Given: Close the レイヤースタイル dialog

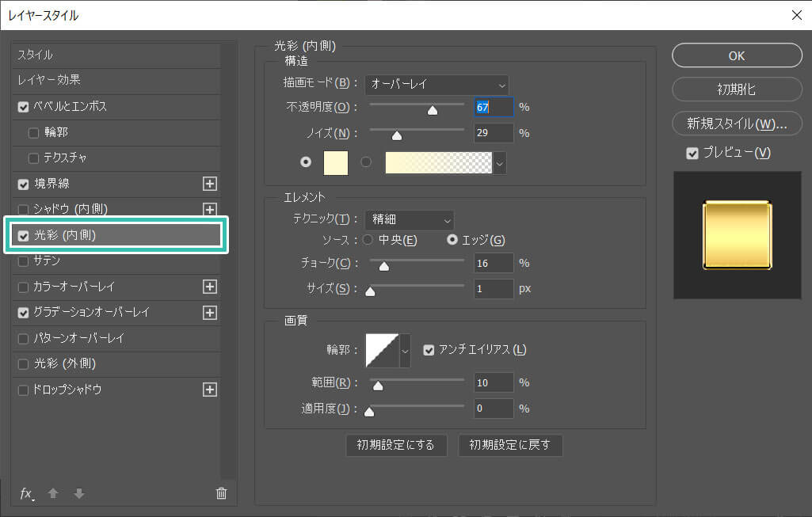Looking at the screenshot, I should pos(797,15).
